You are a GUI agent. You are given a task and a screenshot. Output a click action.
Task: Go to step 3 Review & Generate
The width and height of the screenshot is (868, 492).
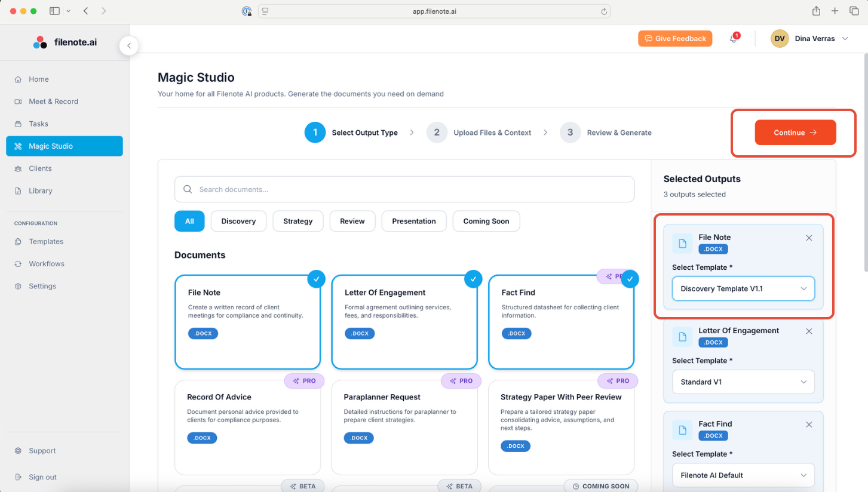tap(606, 133)
